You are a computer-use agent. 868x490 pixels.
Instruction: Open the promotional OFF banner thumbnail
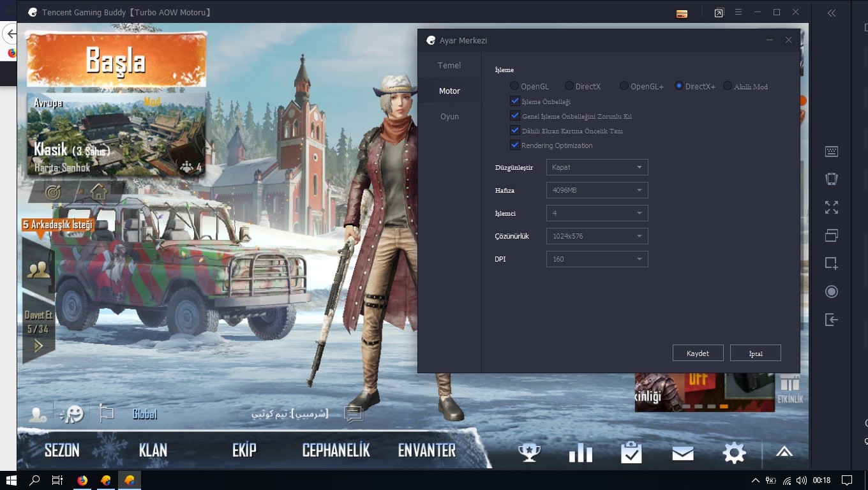click(x=705, y=392)
